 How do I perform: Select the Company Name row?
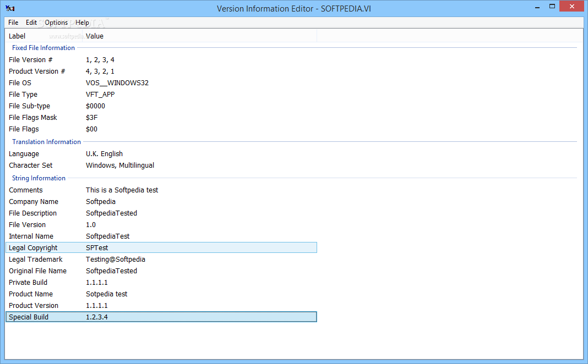pos(161,202)
